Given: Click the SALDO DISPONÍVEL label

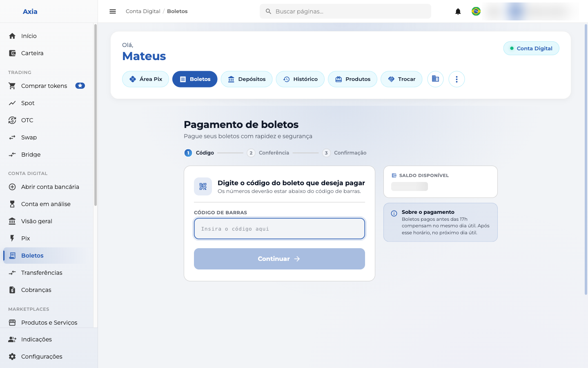Looking at the screenshot, I should [x=424, y=175].
